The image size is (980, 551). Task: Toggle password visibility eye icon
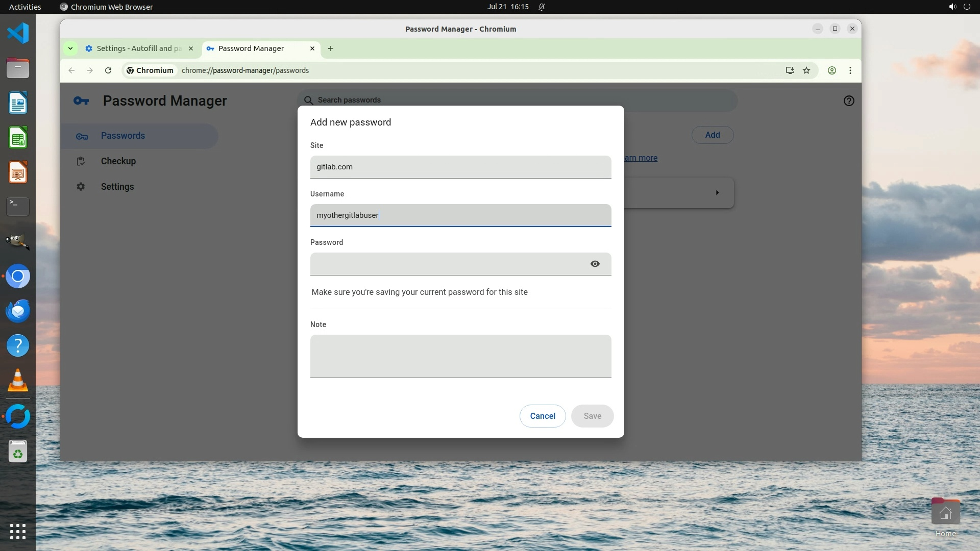click(x=595, y=264)
